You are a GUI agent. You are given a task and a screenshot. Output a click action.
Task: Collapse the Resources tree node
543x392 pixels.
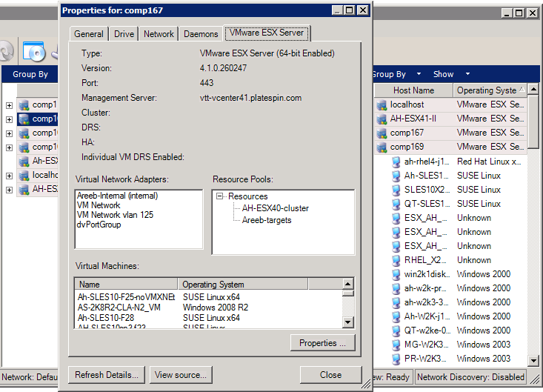[220, 196]
